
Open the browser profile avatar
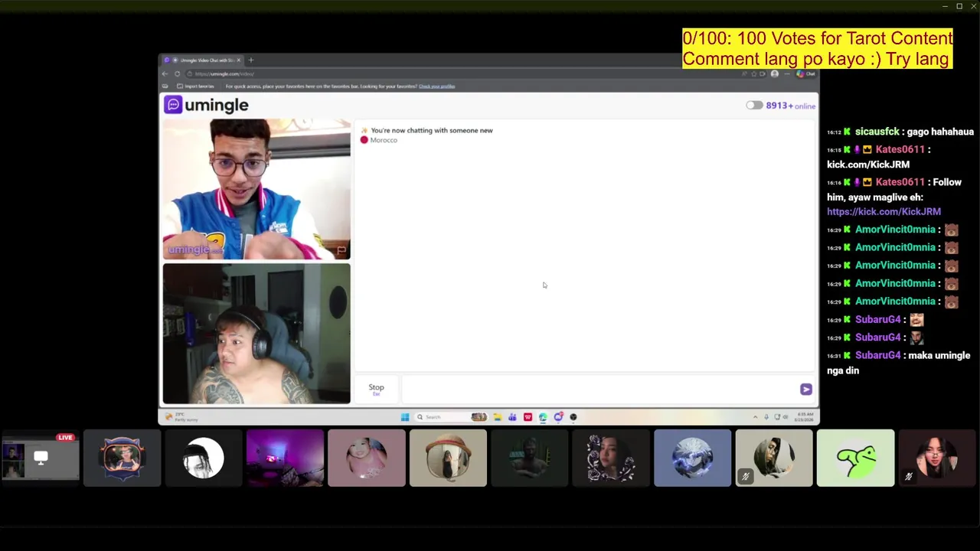[775, 73]
